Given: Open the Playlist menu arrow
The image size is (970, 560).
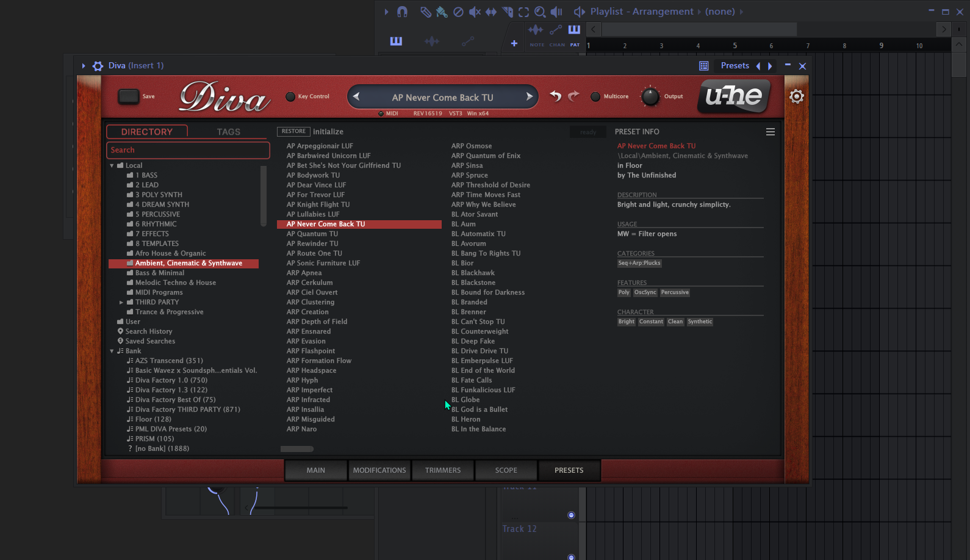Looking at the screenshot, I should (386, 12).
